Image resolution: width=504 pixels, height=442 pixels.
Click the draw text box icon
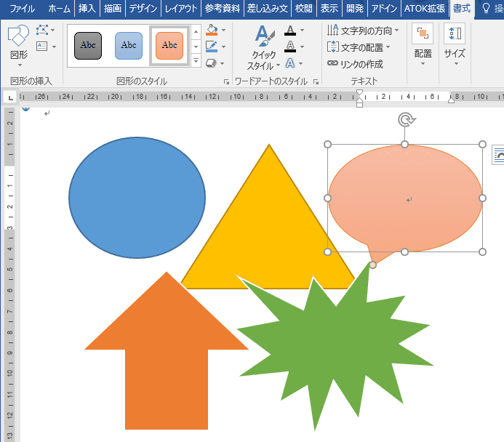(42, 47)
